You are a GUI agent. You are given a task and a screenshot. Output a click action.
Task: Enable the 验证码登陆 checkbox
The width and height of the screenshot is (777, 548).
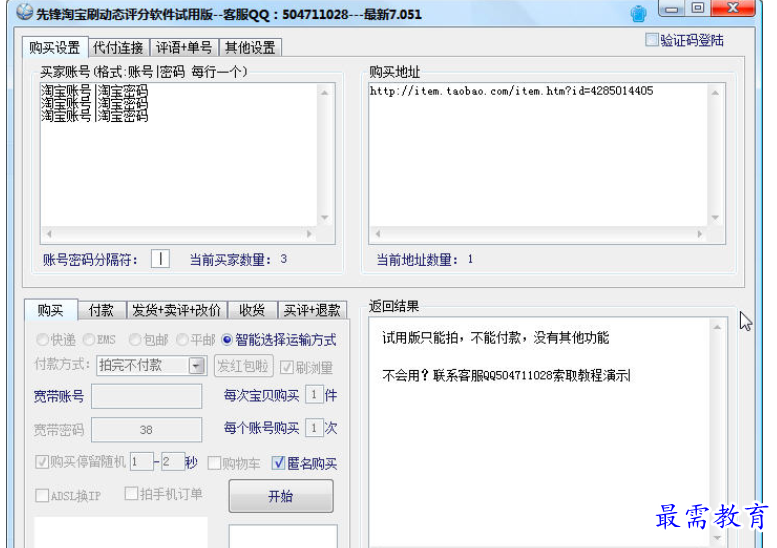tap(652, 40)
